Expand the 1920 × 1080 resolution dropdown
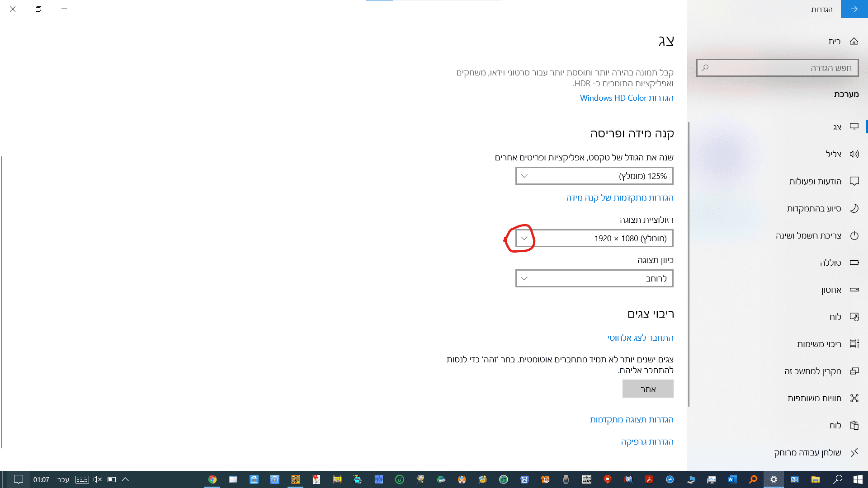Viewport: 868px width, 488px height. (594, 238)
